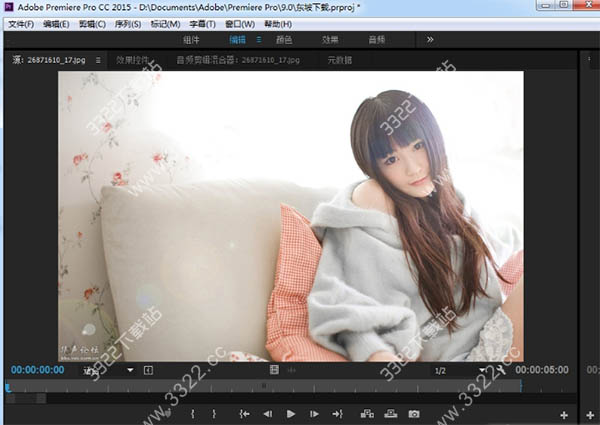Select the source 26871610_17.jpg panel tab

coord(49,60)
